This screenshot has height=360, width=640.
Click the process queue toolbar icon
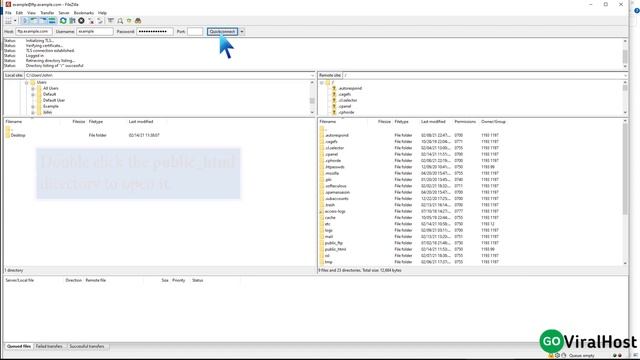(x=72, y=20)
